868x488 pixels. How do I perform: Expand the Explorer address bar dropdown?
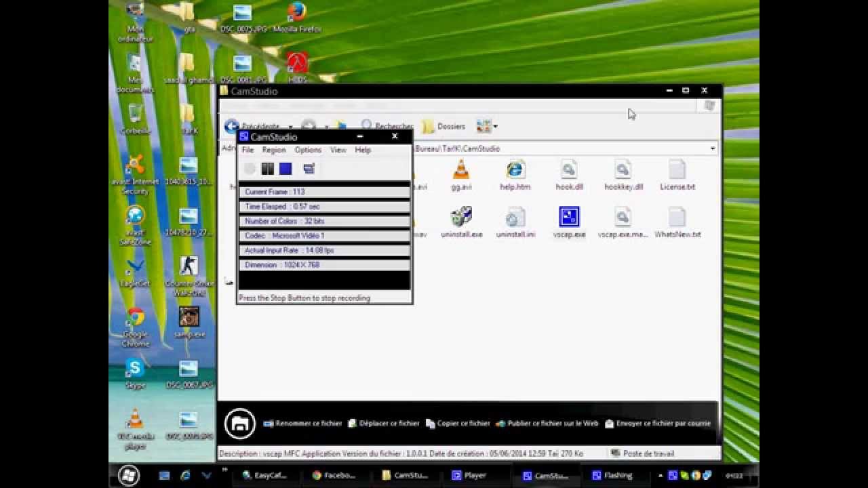(x=712, y=148)
